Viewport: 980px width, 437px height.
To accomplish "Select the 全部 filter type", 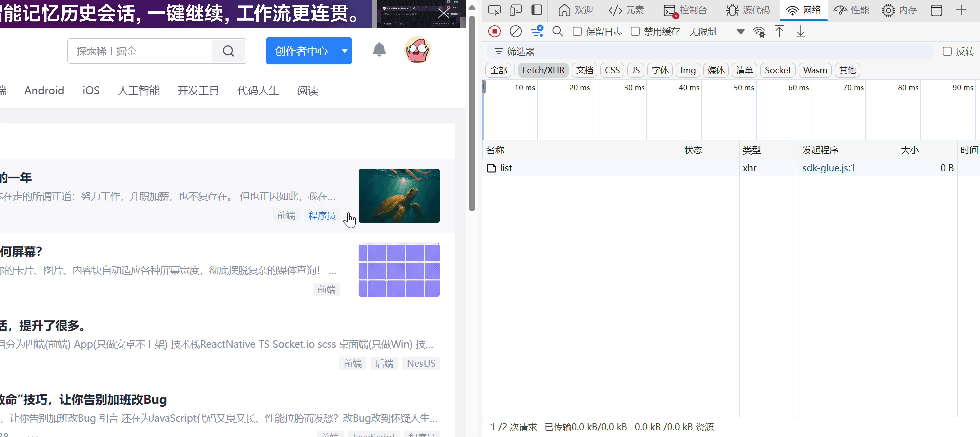I will (x=499, y=70).
